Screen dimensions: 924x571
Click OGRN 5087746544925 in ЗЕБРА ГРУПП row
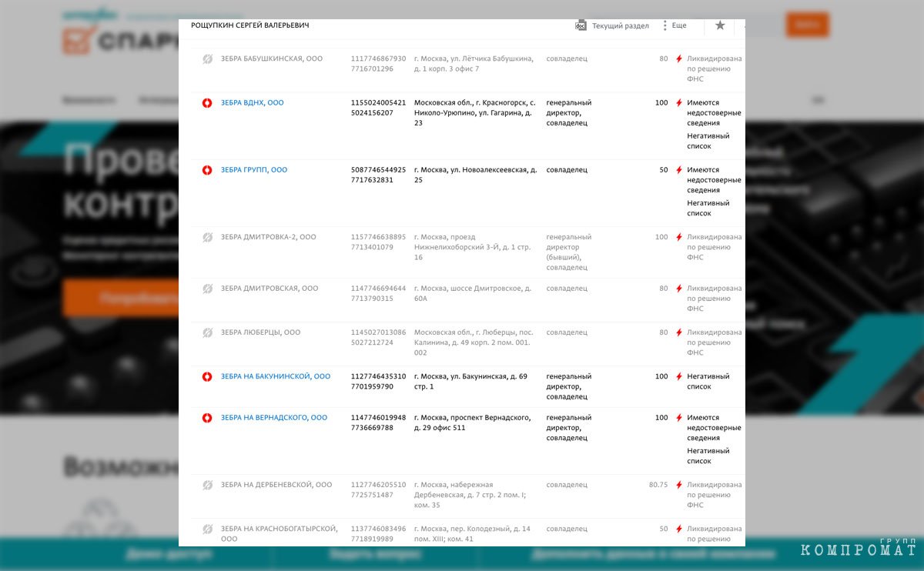378,170
